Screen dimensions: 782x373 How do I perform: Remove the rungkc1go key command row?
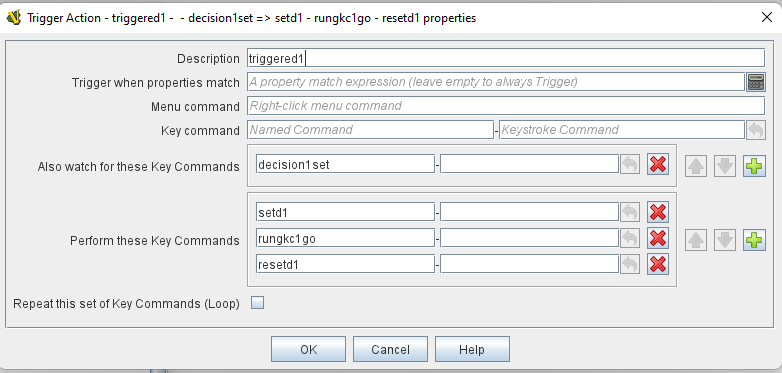click(x=658, y=238)
